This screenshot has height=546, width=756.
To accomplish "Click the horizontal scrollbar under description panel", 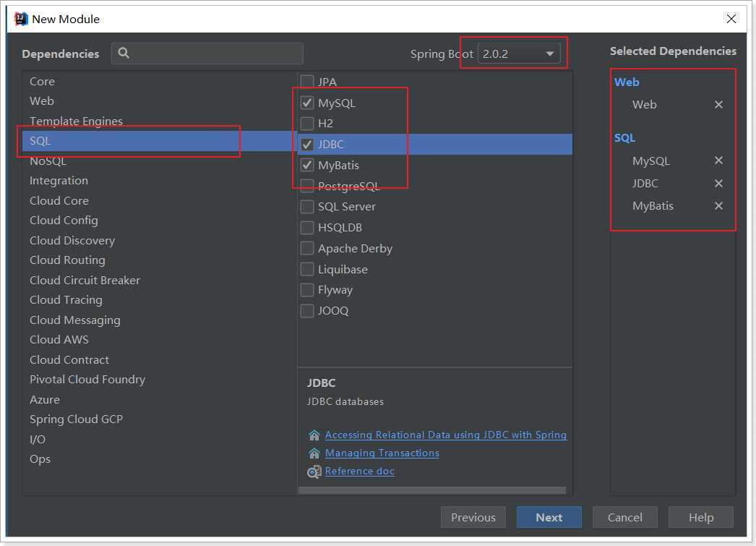I will [x=432, y=490].
